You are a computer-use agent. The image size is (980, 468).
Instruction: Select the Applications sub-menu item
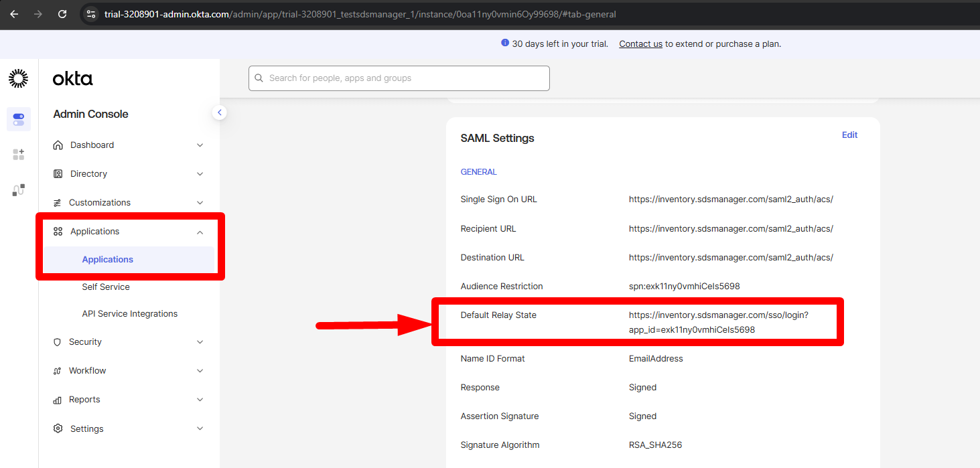click(108, 260)
